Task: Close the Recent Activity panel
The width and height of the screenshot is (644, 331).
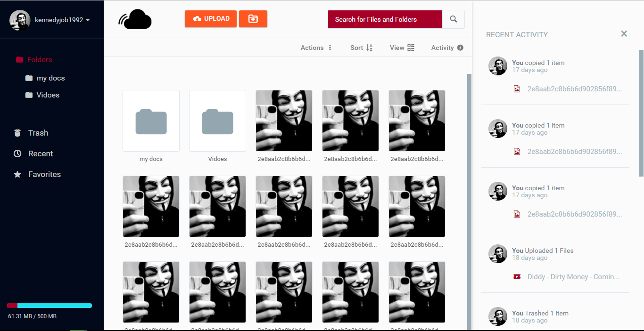Action: click(624, 34)
